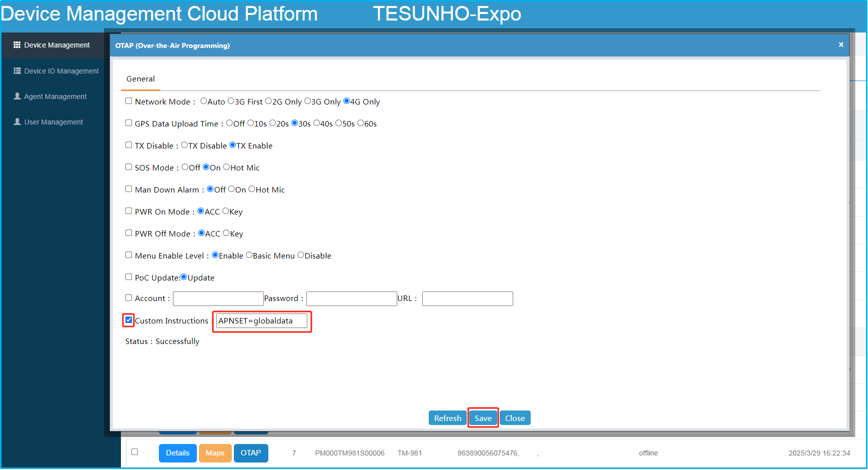The width and height of the screenshot is (868, 470).
Task: Set GPS upload time to 20s
Action: (272, 123)
